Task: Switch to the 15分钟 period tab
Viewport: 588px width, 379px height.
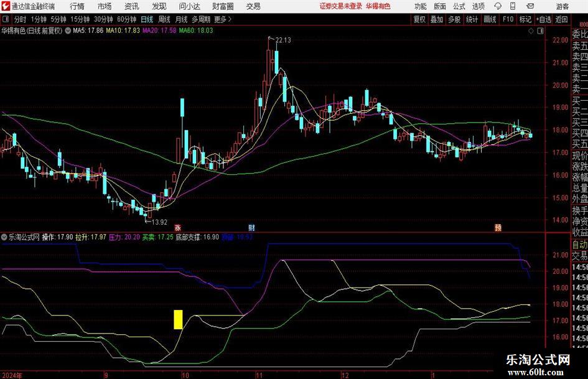Action: tap(80, 19)
